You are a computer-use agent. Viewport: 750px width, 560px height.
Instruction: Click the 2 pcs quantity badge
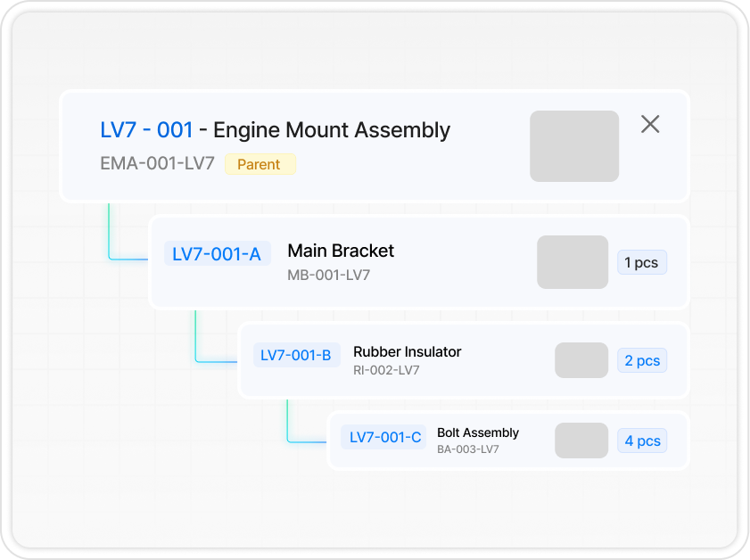point(641,360)
